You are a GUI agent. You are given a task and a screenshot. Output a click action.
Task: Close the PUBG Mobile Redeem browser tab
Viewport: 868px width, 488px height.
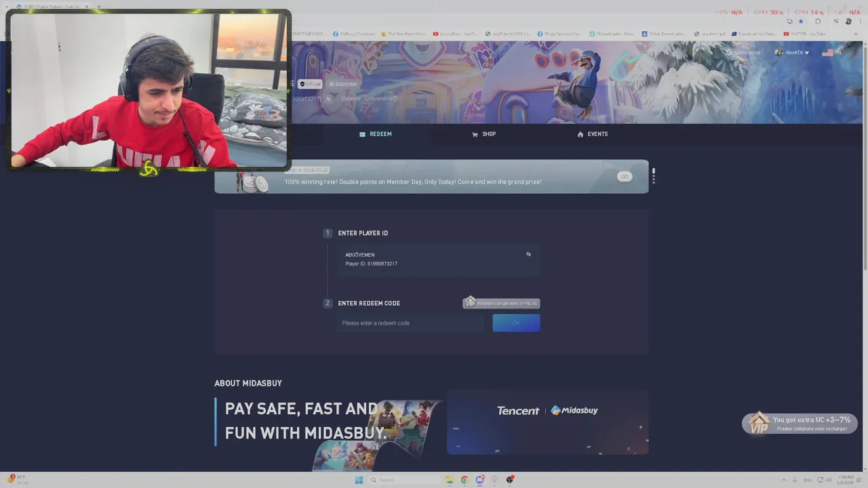tap(87, 7)
